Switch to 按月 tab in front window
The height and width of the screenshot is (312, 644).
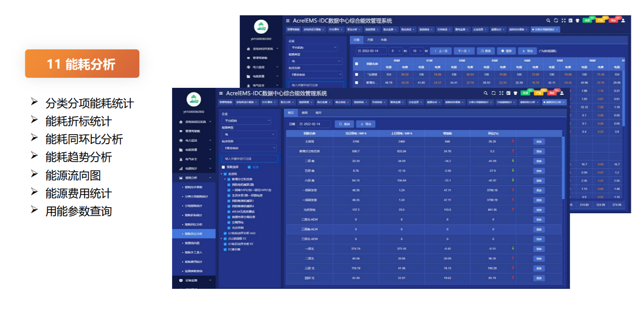(x=318, y=113)
